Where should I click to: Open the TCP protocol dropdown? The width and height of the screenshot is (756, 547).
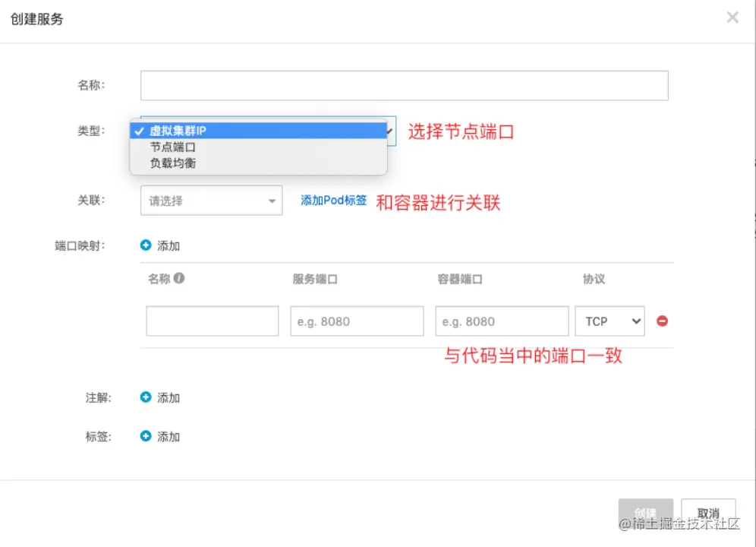(x=610, y=321)
